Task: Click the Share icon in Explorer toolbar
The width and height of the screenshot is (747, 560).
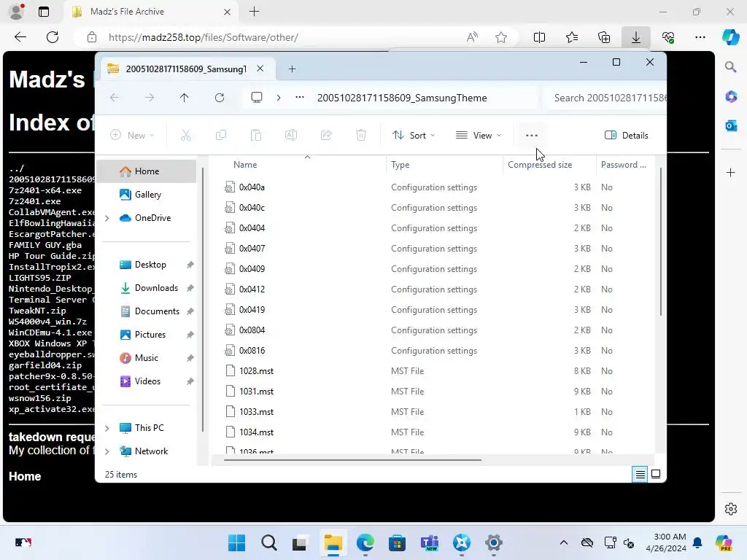Action: point(326,135)
